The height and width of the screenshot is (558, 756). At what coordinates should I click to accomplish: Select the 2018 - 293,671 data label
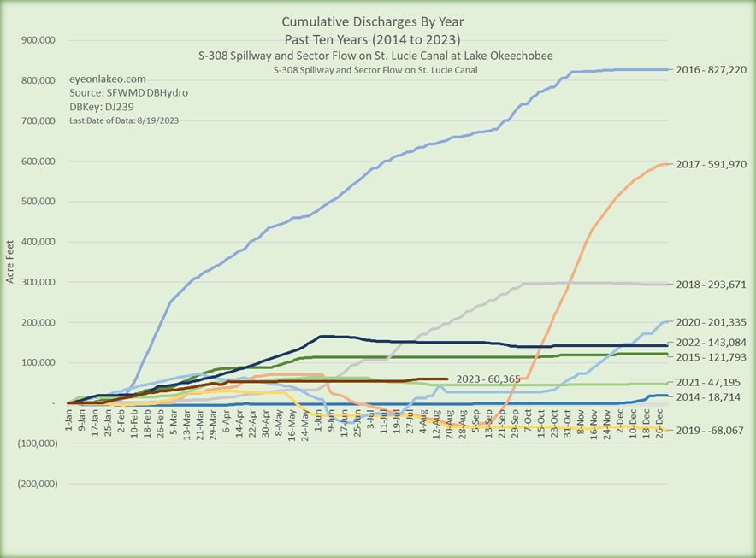pyautogui.click(x=709, y=284)
